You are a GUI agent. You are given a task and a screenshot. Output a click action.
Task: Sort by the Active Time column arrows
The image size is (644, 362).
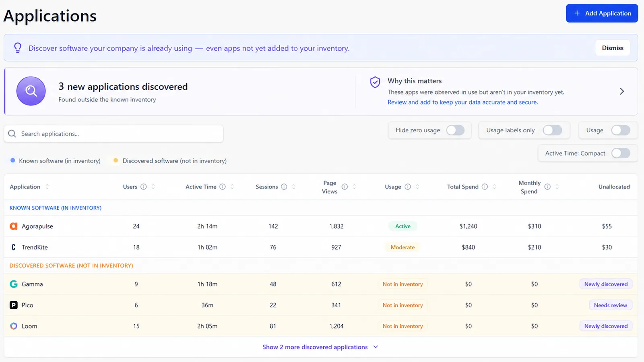pyautogui.click(x=232, y=187)
